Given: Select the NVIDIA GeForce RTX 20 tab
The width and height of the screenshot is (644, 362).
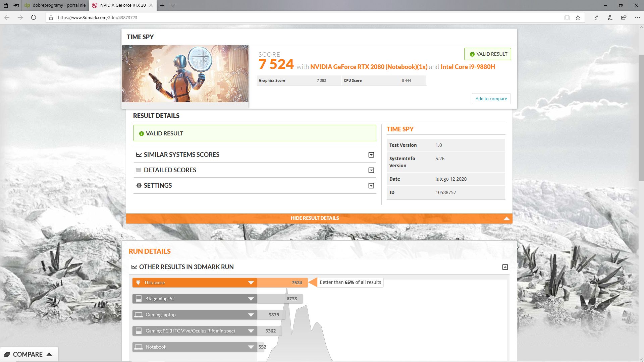Looking at the screenshot, I should [x=122, y=5].
